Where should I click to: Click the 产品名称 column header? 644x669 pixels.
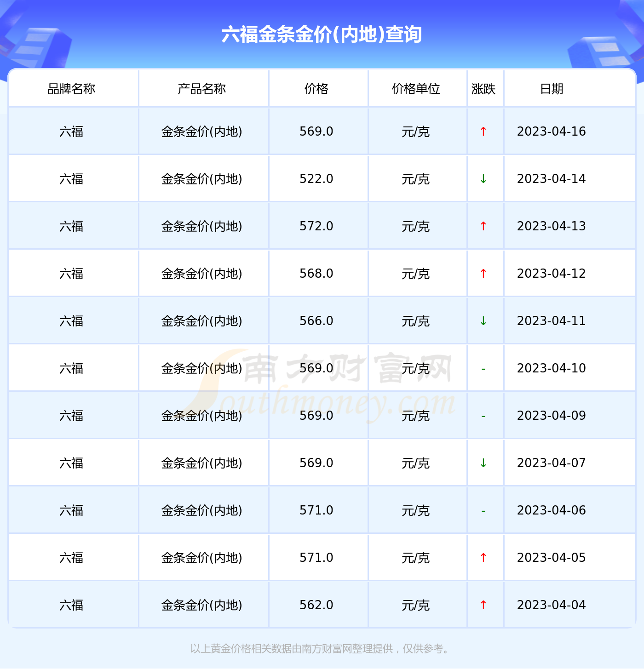(201, 89)
